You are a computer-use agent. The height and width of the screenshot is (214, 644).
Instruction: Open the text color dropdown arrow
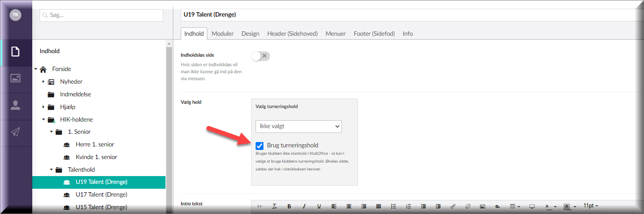[x=555, y=207]
